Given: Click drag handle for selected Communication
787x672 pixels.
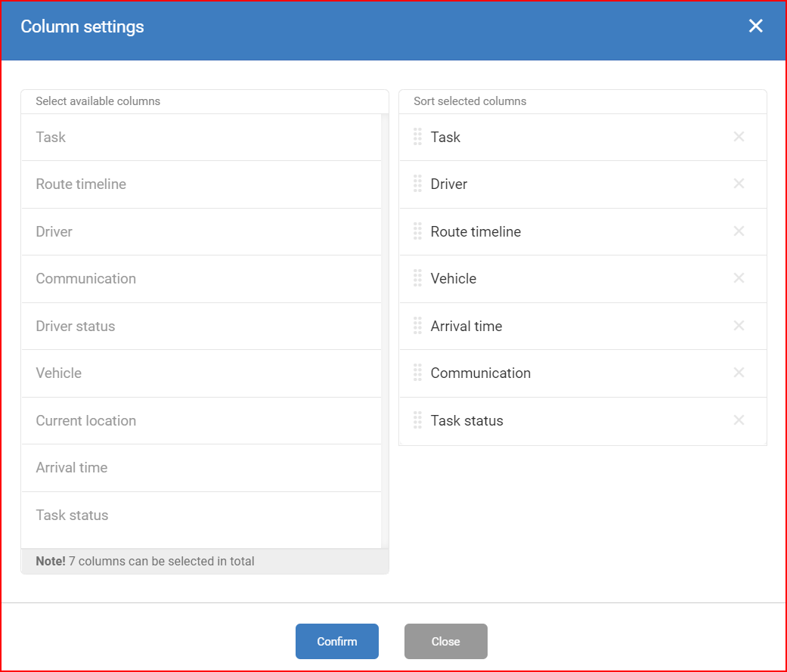Looking at the screenshot, I should pyautogui.click(x=417, y=373).
